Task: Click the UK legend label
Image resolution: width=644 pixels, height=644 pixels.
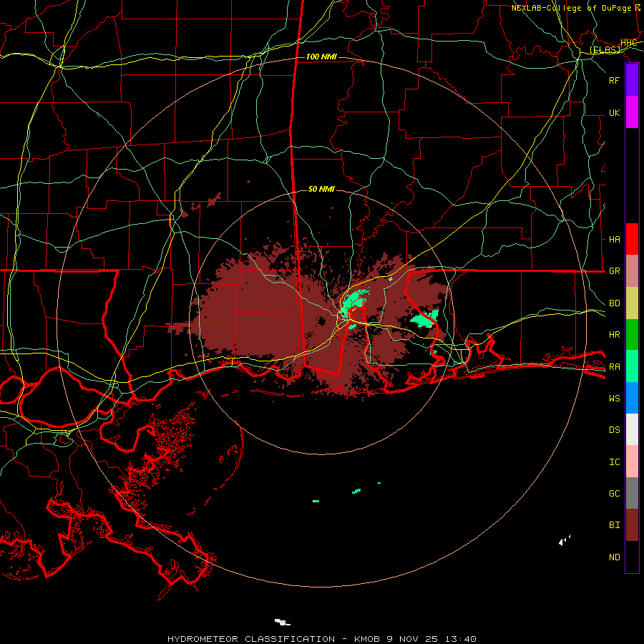Action: tap(614, 112)
